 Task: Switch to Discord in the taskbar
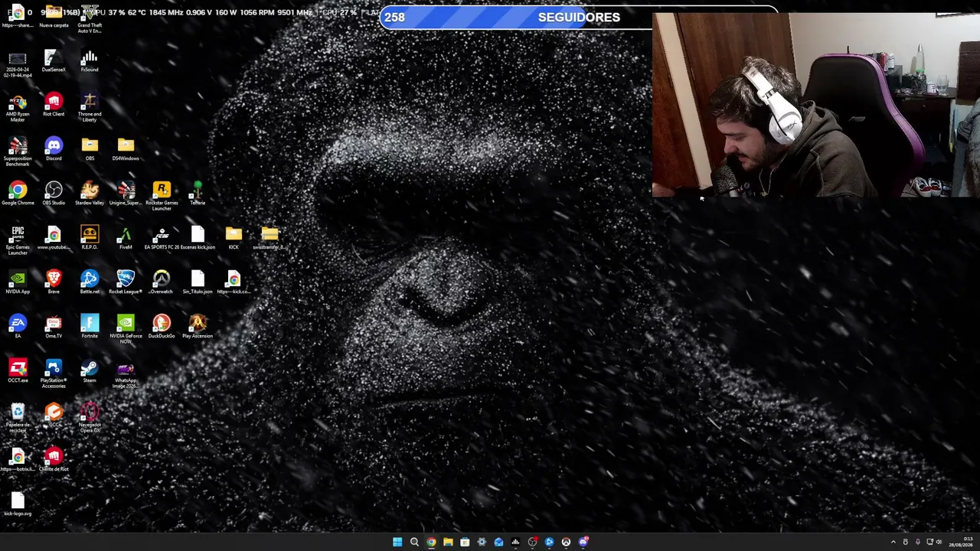coord(583,542)
